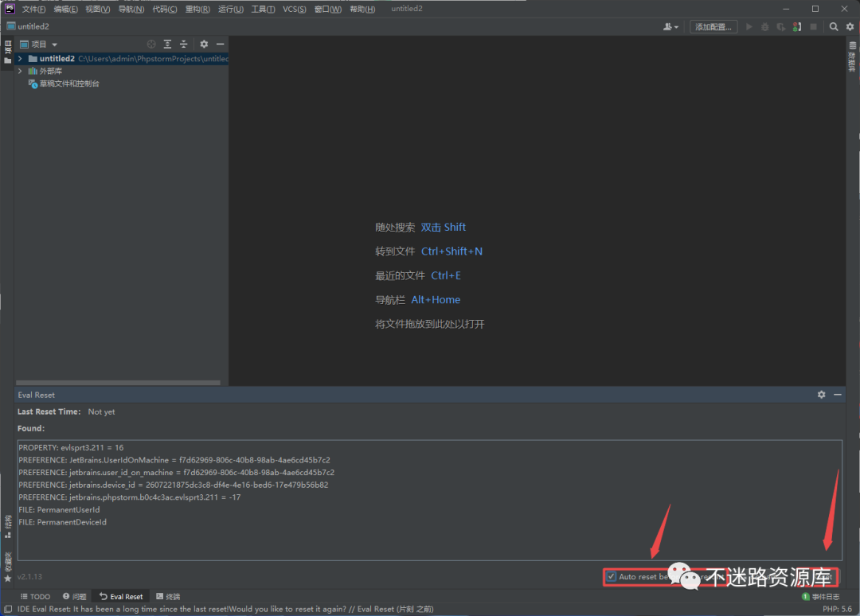The width and height of the screenshot is (860, 616).
Task: Select 草稿文件和控制台 tree item
Action: click(64, 84)
